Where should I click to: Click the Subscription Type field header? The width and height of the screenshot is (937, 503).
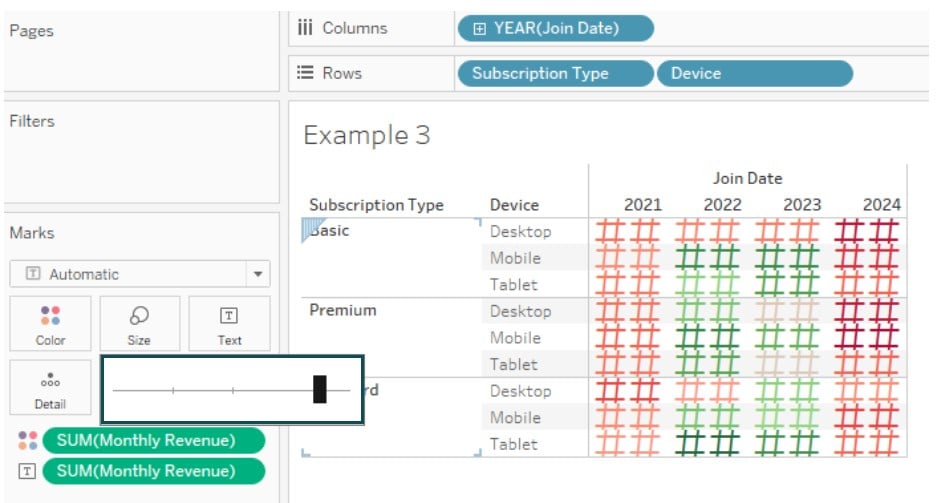376,205
